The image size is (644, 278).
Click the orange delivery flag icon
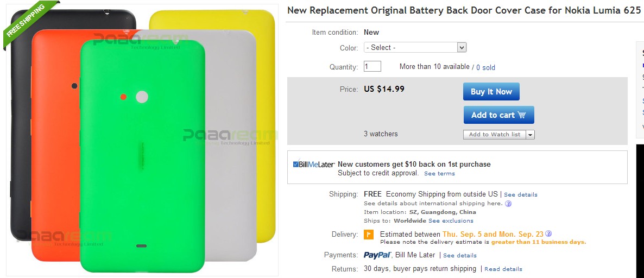(x=368, y=235)
